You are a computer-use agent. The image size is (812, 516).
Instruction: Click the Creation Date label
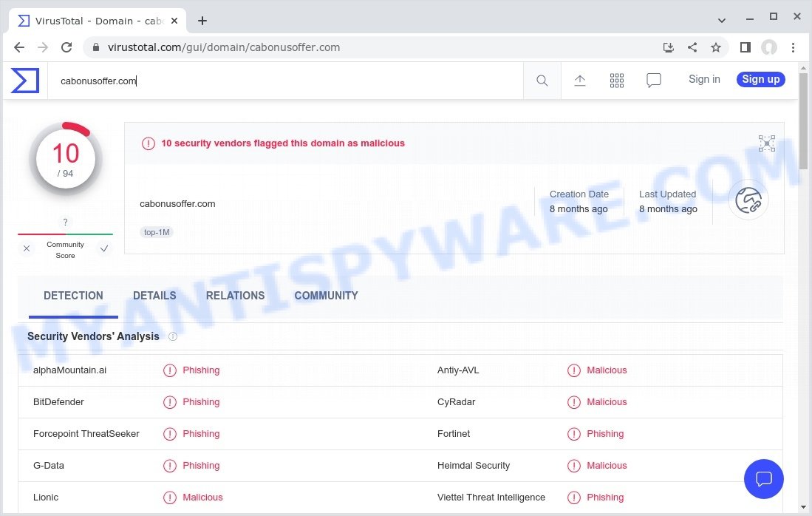pyautogui.click(x=579, y=194)
